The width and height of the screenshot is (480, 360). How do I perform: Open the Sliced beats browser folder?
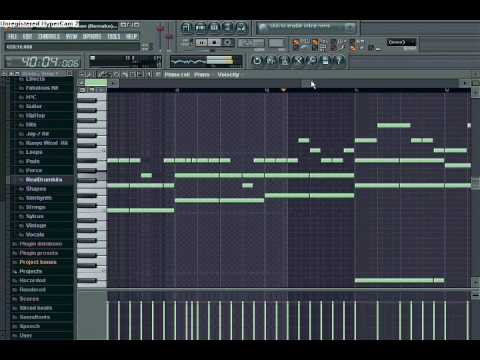pyautogui.click(x=36, y=308)
